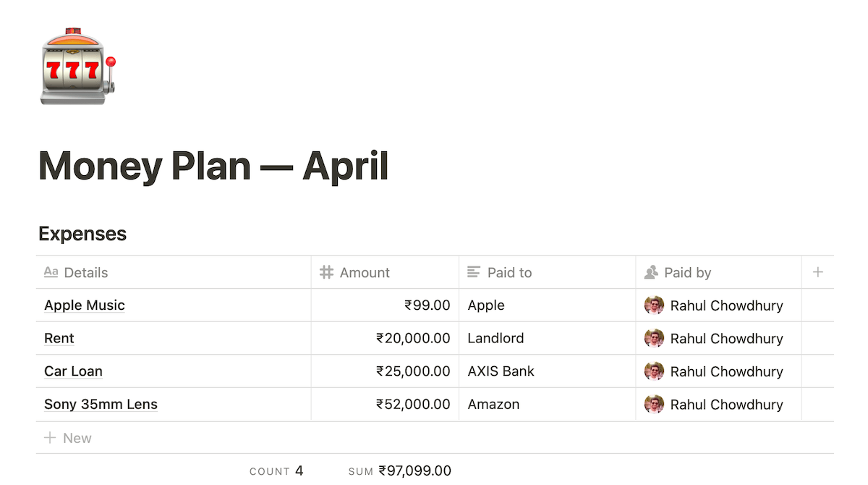Click the # icon on the Amount column
This screenshot has width=868, height=485.
click(x=326, y=272)
